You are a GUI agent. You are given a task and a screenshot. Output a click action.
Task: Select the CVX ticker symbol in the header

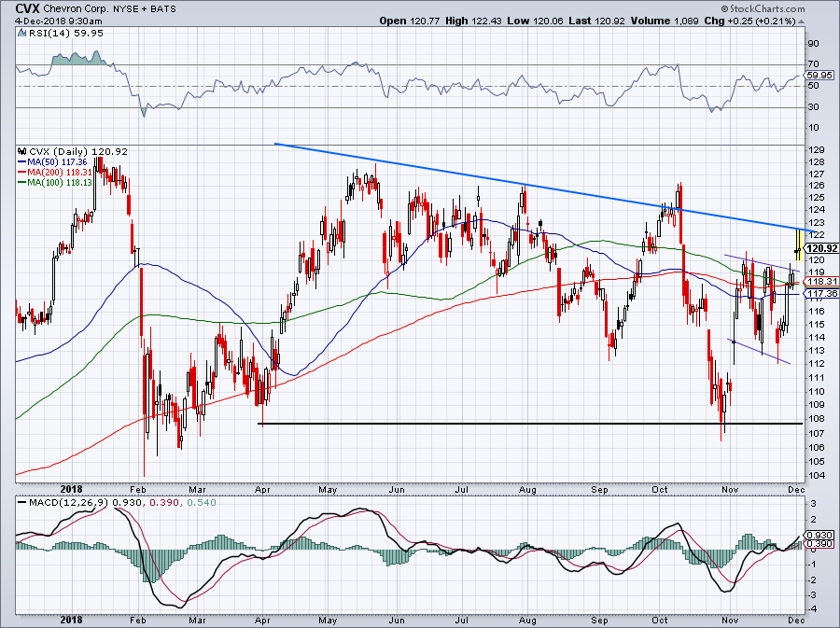26,8
